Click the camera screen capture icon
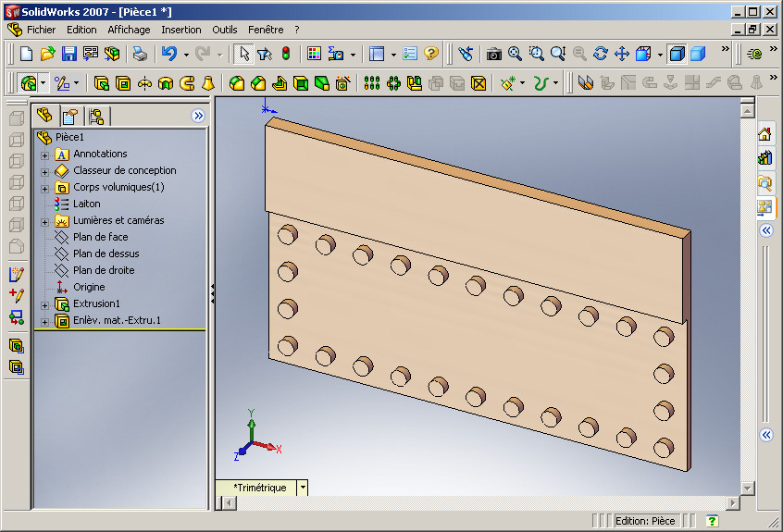The height and width of the screenshot is (532, 783). (x=494, y=54)
